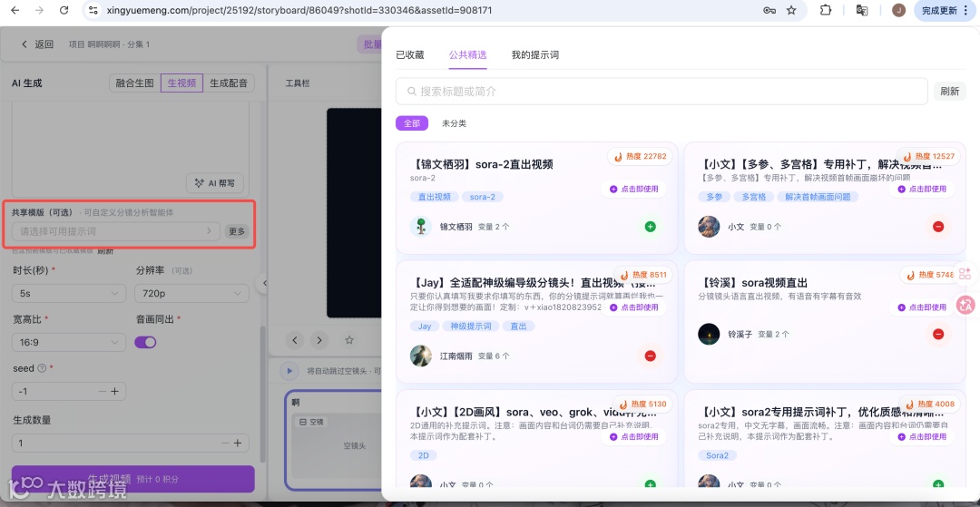This screenshot has height=507, width=980.
Task: Open 请选择可用提示词 dropdown
Action: click(116, 231)
